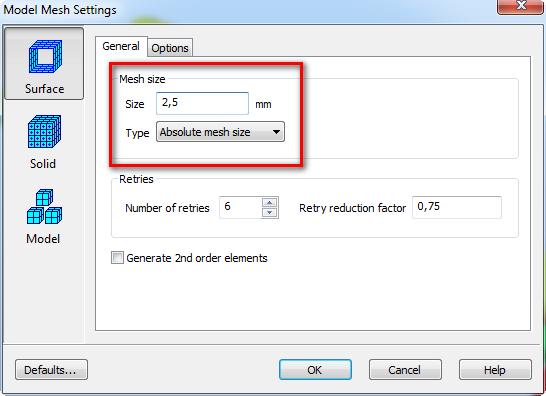
Task: Click the OK button
Action: [x=315, y=370]
